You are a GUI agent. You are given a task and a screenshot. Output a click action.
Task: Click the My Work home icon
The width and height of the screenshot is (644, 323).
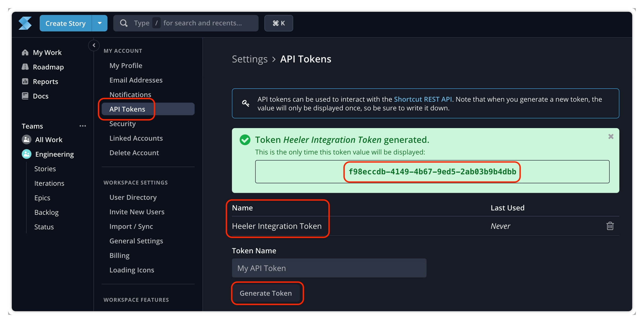pos(25,52)
